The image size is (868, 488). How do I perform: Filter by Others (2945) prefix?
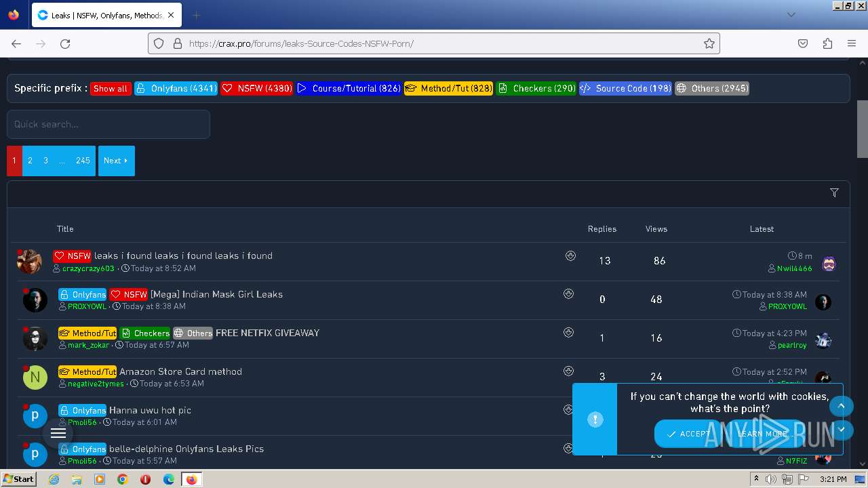[712, 88]
